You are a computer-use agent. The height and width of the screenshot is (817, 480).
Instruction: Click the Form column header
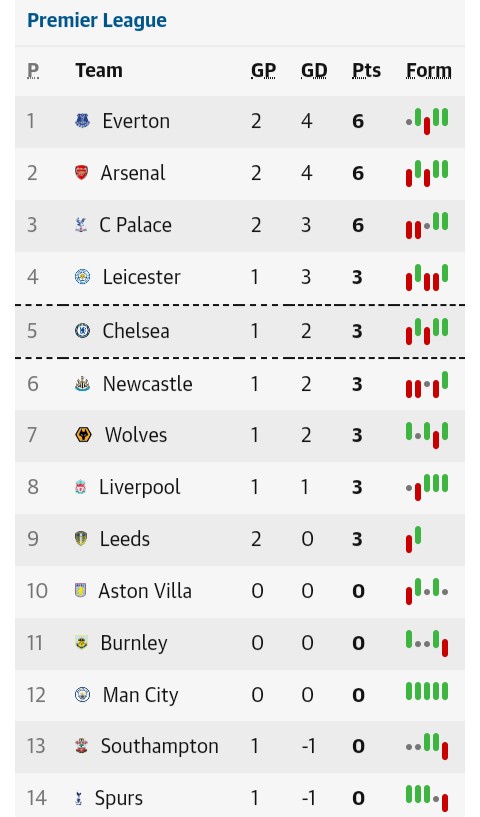tap(428, 70)
